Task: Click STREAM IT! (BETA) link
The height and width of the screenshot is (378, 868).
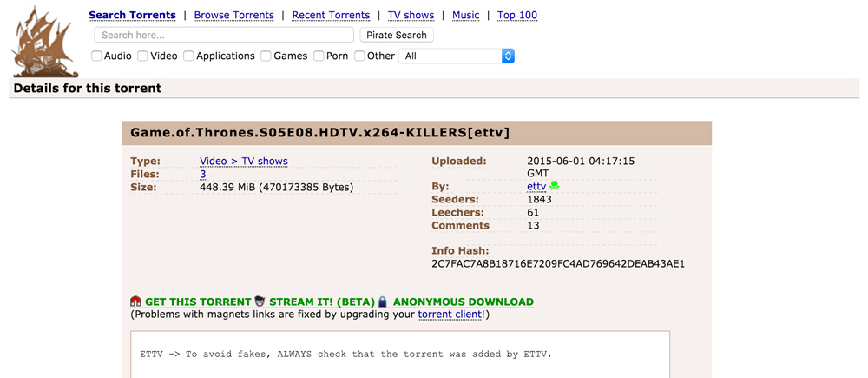Action: [x=322, y=302]
